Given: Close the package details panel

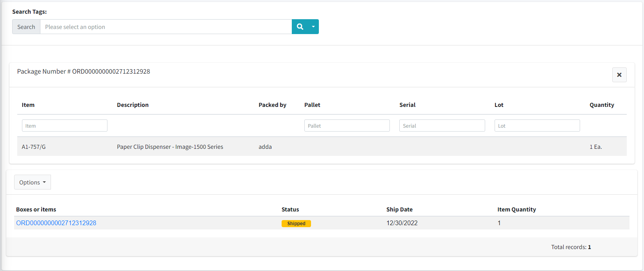Looking at the screenshot, I should click(x=619, y=75).
